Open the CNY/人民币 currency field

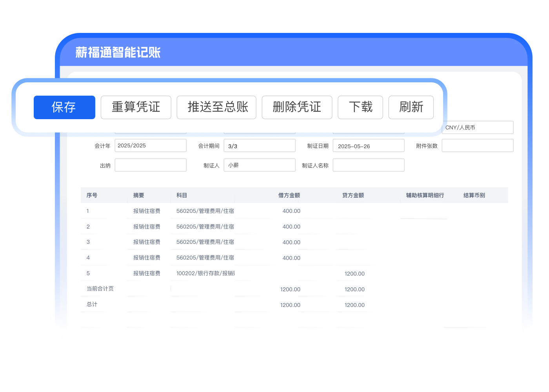(x=477, y=127)
